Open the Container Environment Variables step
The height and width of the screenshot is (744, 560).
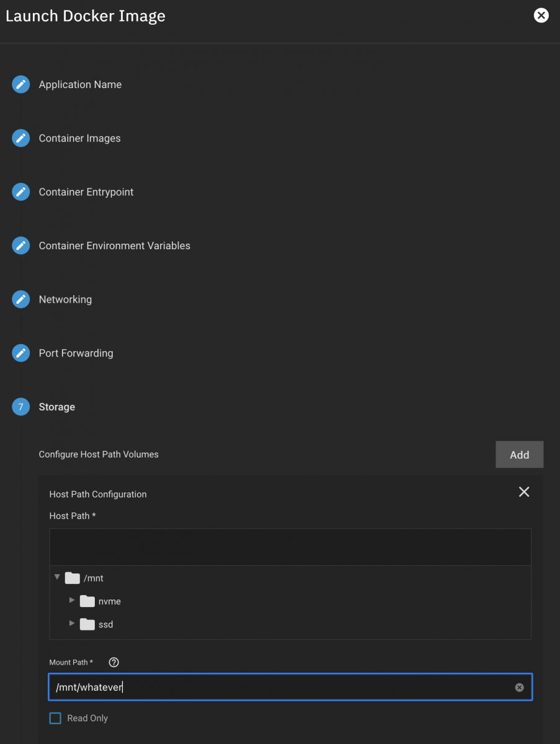pos(115,246)
